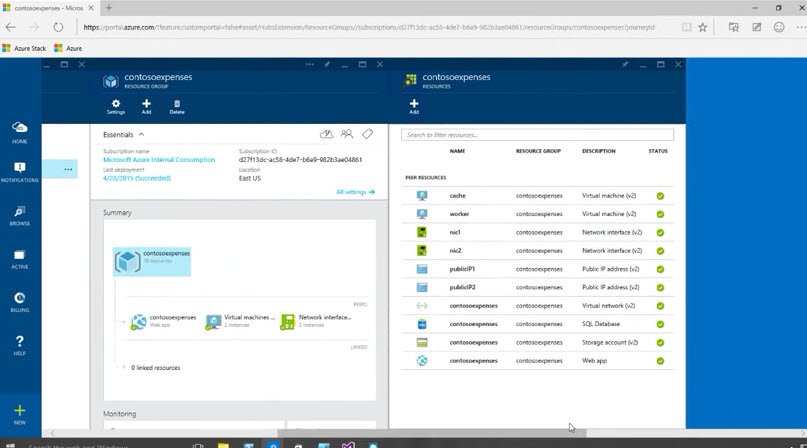Screen dimensions: 807x448
Task: Select the contosoexpenses resource group tile in Summary
Action: (152, 262)
